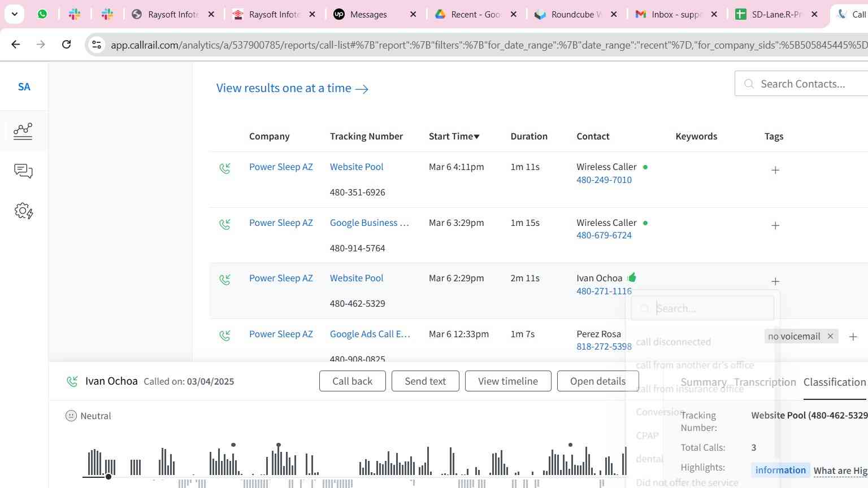Inbound call icon for Mar 6 3:29pm row
Image resolution: width=868 pixels, height=488 pixels.
225,224
